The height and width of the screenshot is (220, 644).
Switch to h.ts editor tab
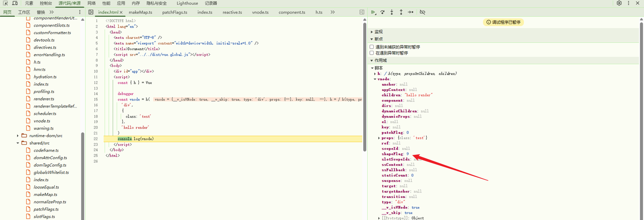pyautogui.click(x=319, y=12)
